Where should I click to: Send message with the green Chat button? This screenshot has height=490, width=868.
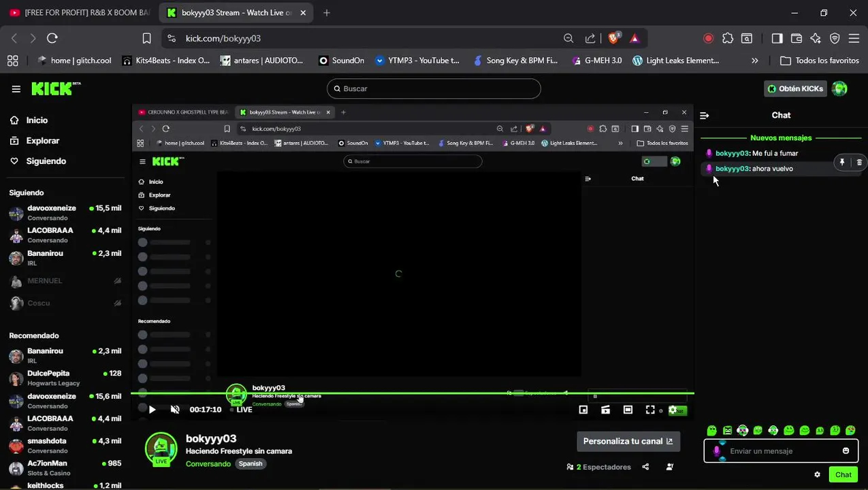pos(843,475)
